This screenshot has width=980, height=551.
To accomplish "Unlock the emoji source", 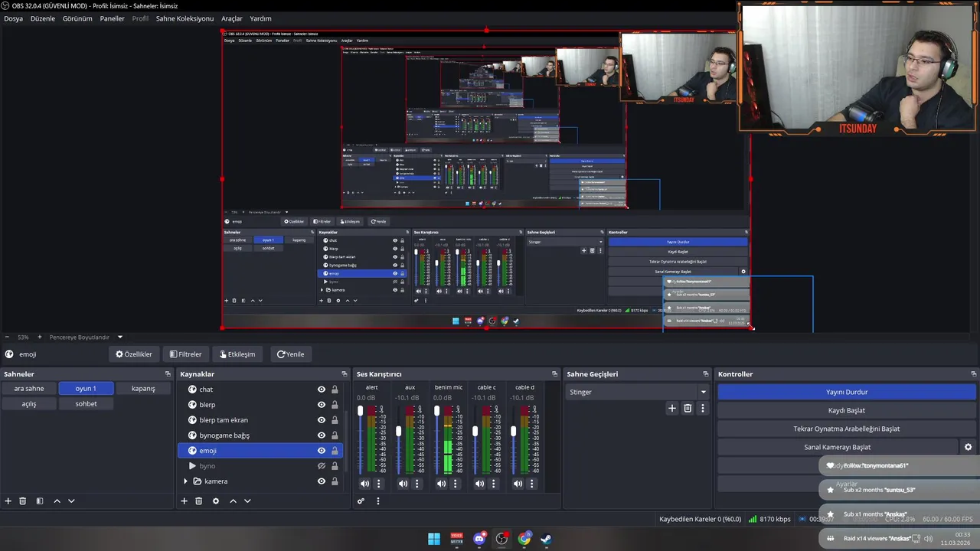I will click(x=335, y=451).
